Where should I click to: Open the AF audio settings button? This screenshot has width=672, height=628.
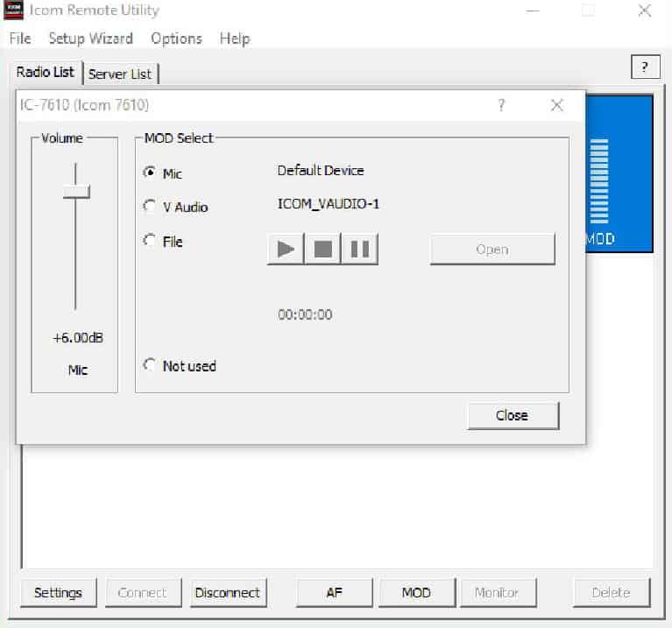click(x=336, y=592)
